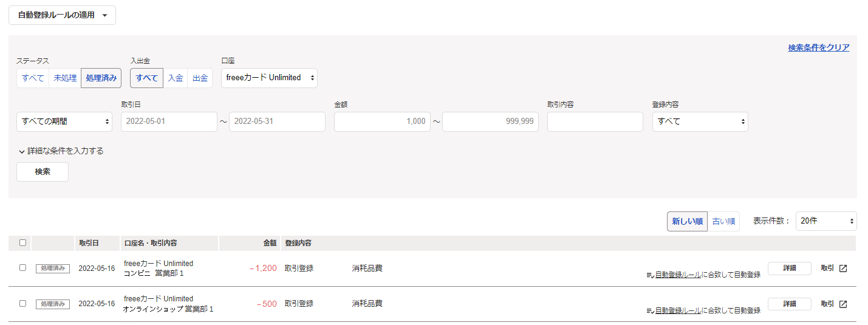Open 表示件数 20件 dropdown

826,221
